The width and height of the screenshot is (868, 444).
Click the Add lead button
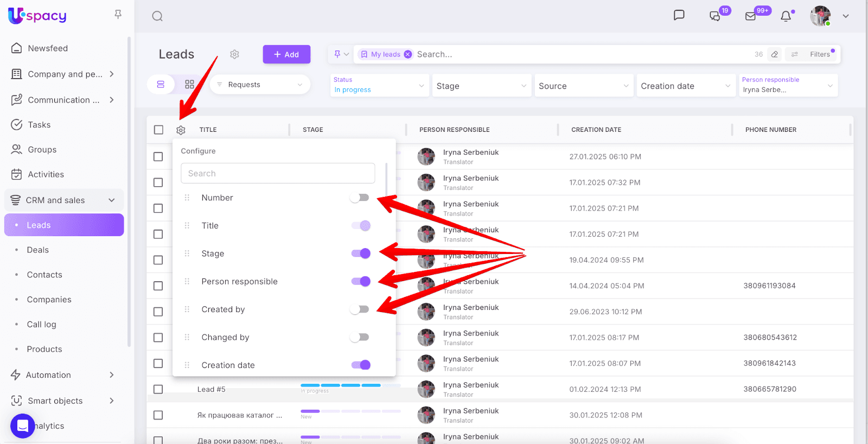click(x=286, y=54)
